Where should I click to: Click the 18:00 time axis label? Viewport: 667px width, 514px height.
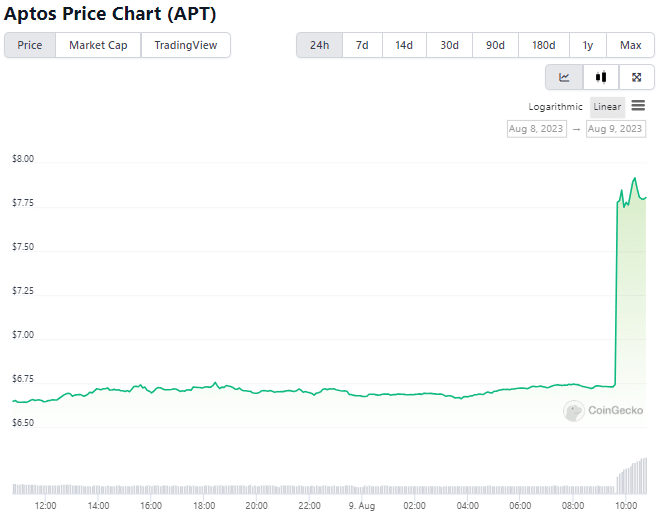tap(204, 505)
